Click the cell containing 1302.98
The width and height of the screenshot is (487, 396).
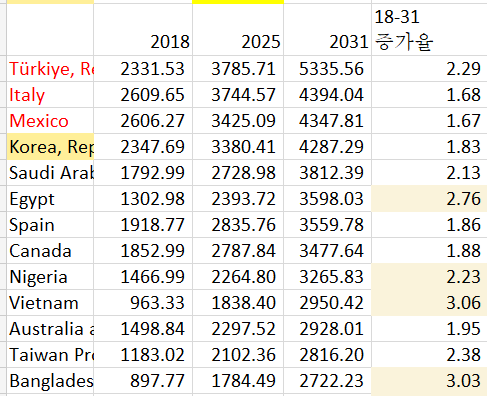tap(143, 199)
